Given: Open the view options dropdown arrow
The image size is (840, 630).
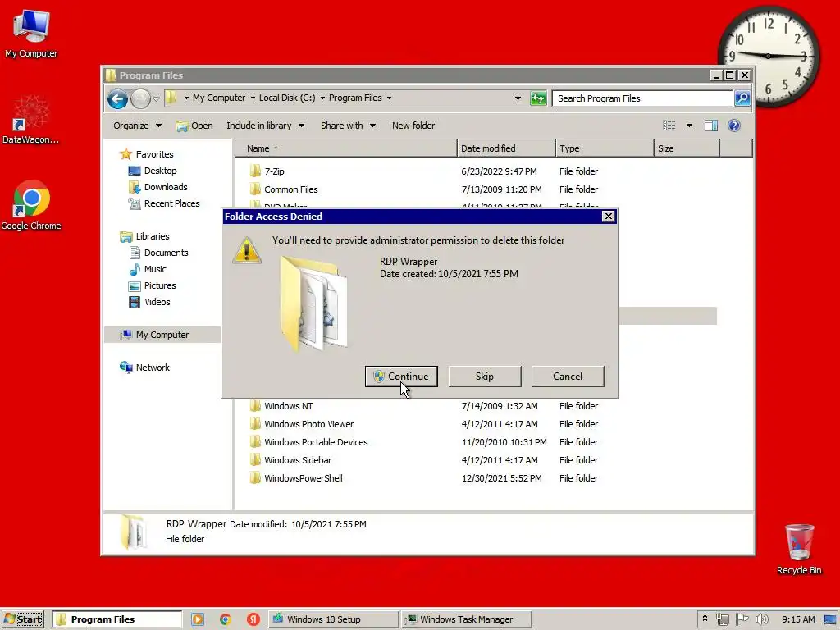Looking at the screenshot, I should coord(689,126).
